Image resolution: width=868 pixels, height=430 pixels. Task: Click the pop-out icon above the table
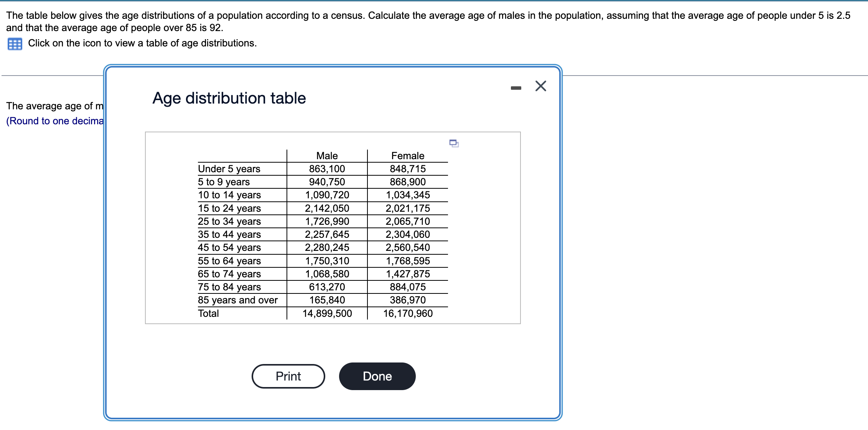click(x=454, y=143)
